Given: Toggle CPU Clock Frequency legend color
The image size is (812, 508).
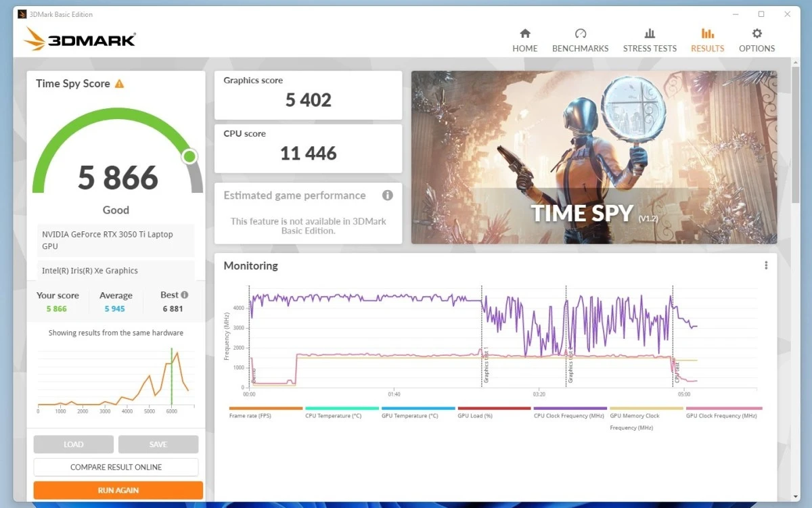Looking at the screenshot, I should 570,409.
